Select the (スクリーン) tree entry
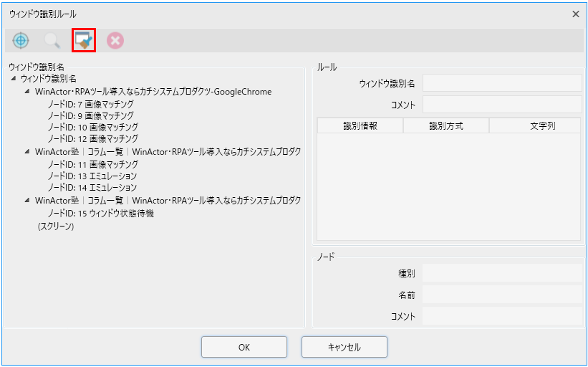The image size is (588, 367). pos(56,227)
